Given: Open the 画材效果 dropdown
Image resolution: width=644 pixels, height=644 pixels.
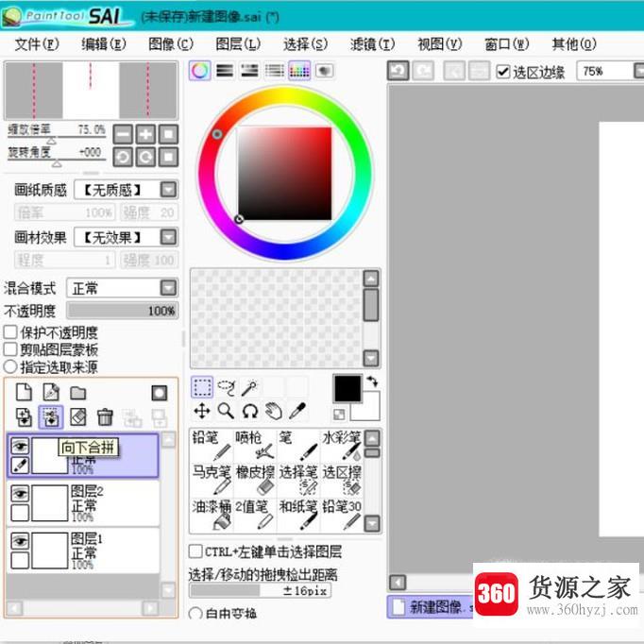Looking at the screenshot, I should tap(168, 237).
